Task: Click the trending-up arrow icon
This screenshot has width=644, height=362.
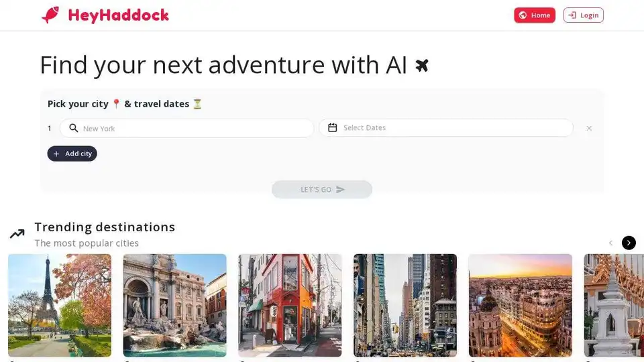Action: point(17,234)
